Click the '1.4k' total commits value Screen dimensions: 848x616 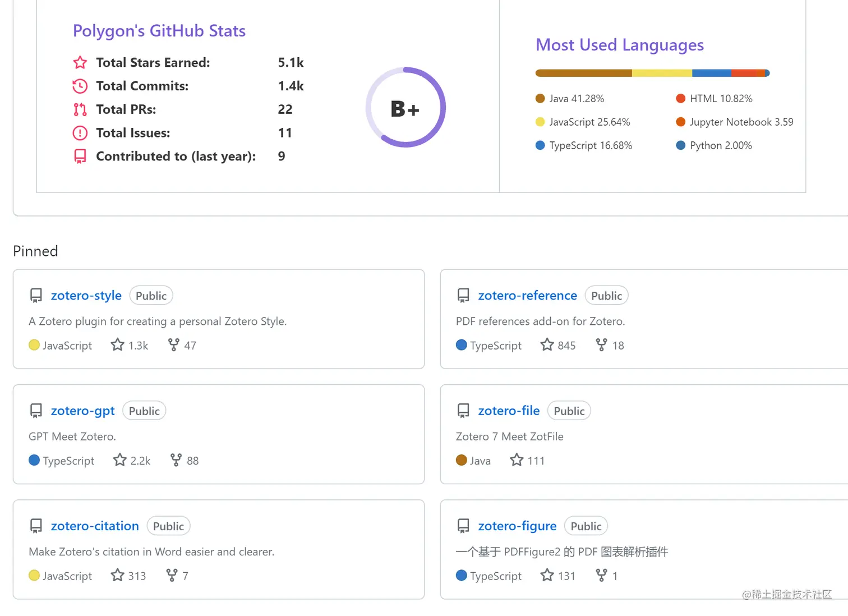[291, 86]
